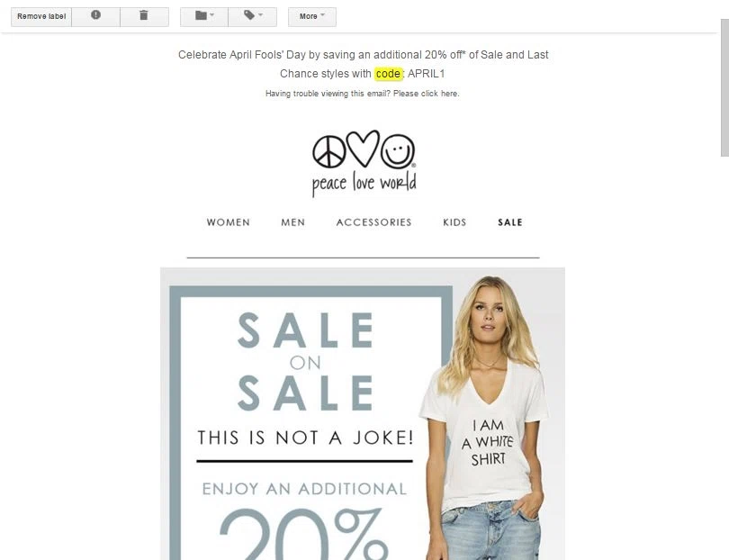Click the Remove label button
Screen dimensions: 729x560
click(41, 16)
